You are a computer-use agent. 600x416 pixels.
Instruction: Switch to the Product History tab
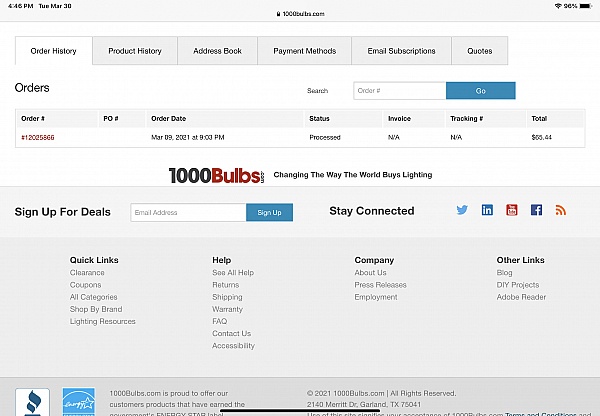tap(135, 51)
